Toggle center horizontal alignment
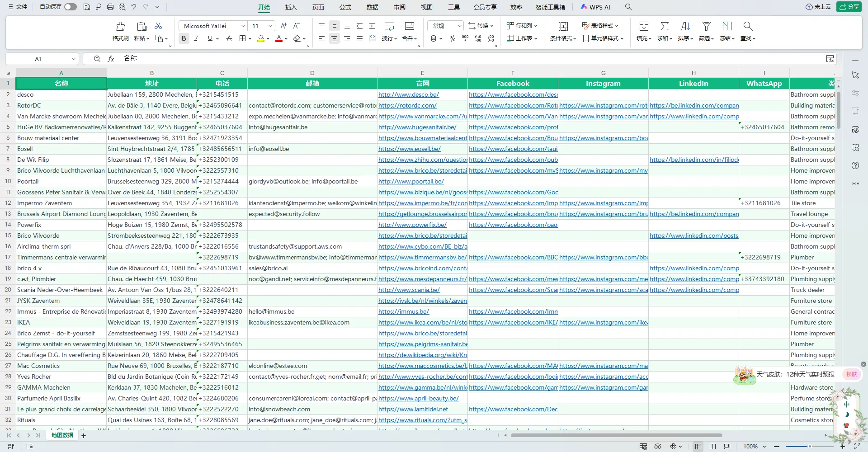The width and height of the screenshot is (868, 452). [335, 38]
